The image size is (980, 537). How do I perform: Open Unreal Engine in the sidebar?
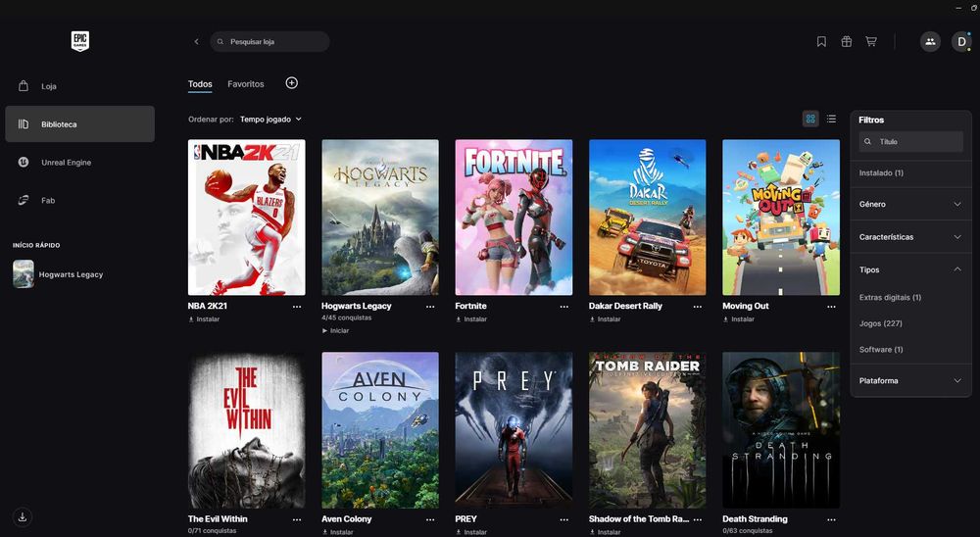[80, 162]
